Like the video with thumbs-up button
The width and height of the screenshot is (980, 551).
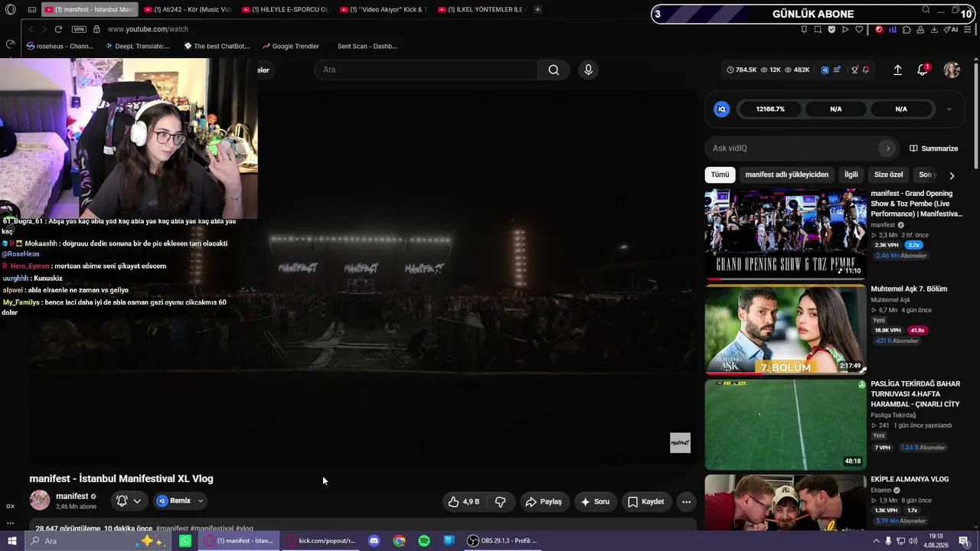tap(465, 501)
